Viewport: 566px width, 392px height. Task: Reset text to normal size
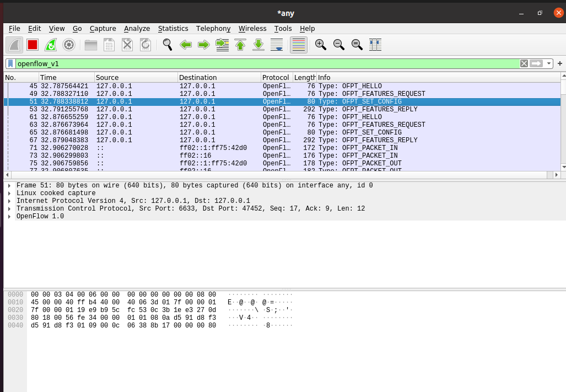tap(357, 45)
